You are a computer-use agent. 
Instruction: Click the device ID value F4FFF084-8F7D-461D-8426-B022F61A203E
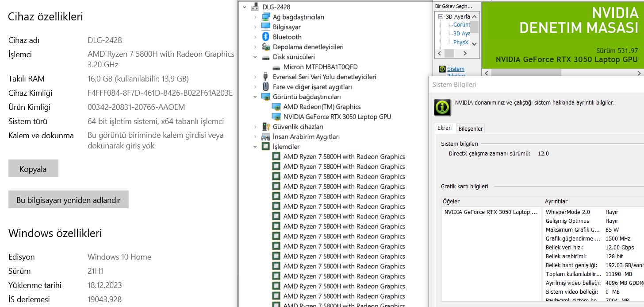(x=160, y=93)
